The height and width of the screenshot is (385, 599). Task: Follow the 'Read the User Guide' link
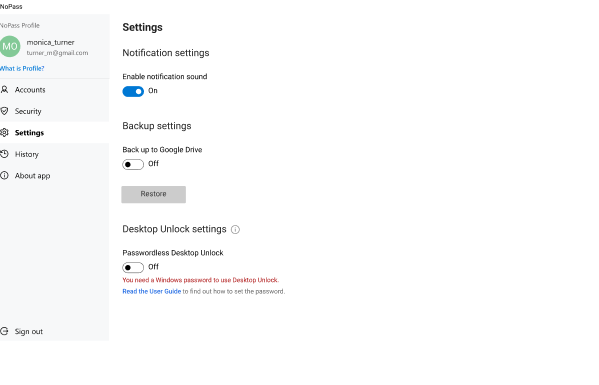152,291
